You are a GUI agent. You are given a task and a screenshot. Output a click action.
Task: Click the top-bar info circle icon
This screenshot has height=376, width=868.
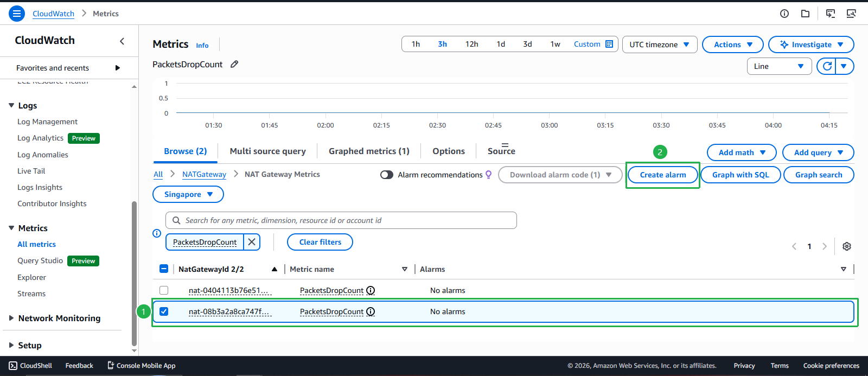coord(784,14)
